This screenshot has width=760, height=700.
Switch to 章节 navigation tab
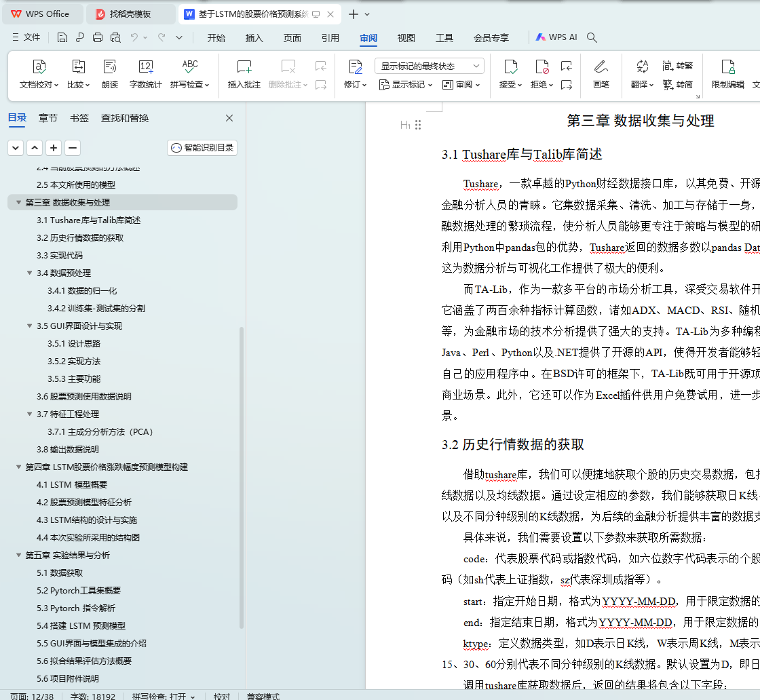tap(48, 118)
